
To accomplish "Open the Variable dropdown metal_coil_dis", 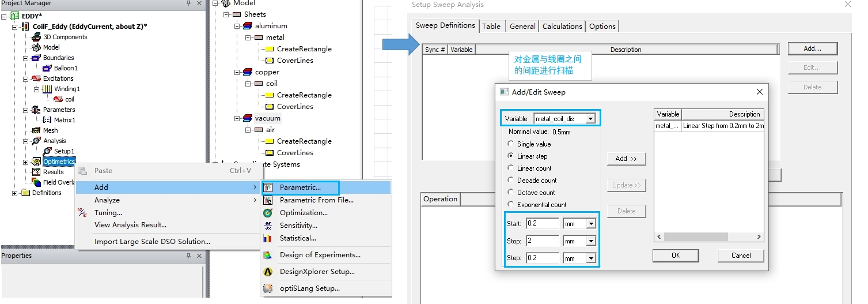I will (x=590, y=119).
